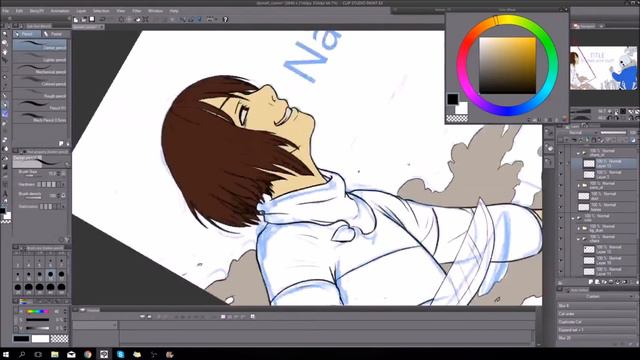Screen dimensions: 640x360
Task: Click the Save toolbar icon
Action: click(x=92, y=19)
